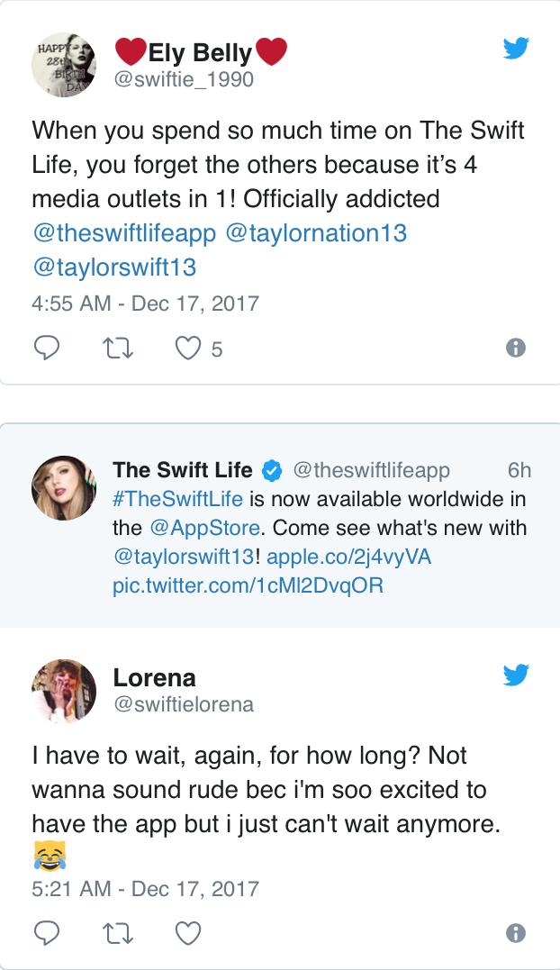Open info icon on Lorena's tweet

tap(516, 932)
